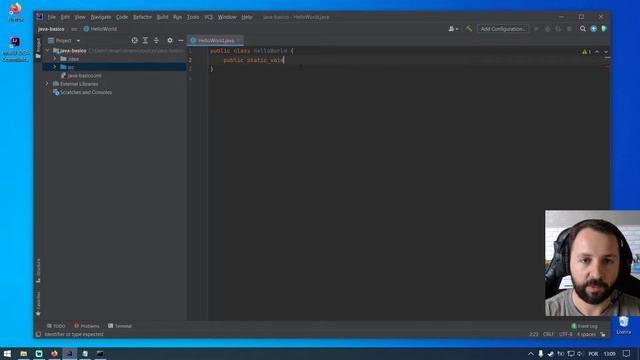Click the green JetBrains toolbox icon at toolbar end
This screenshot has width=640, height=360.
click(604, 29)
